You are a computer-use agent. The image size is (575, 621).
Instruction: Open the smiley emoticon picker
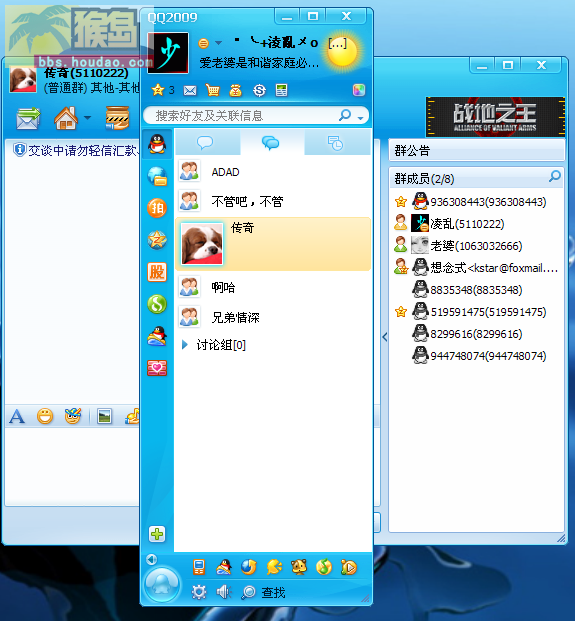(x=45, y=416)
